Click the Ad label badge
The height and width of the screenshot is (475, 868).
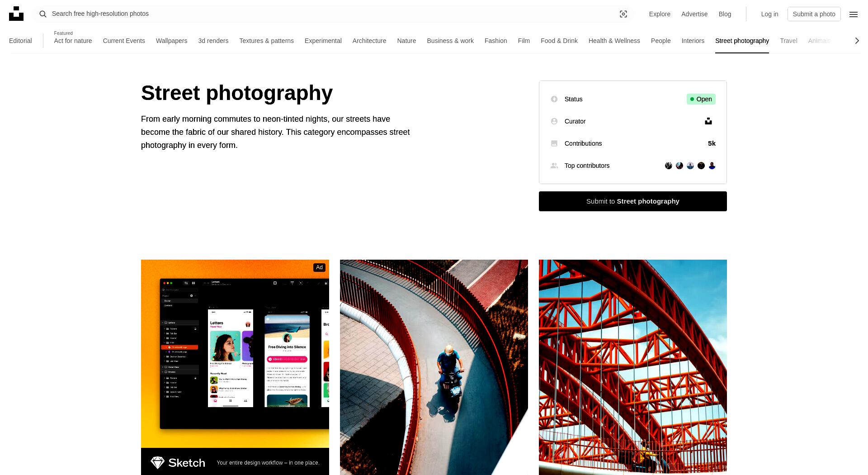pos(319,267)
